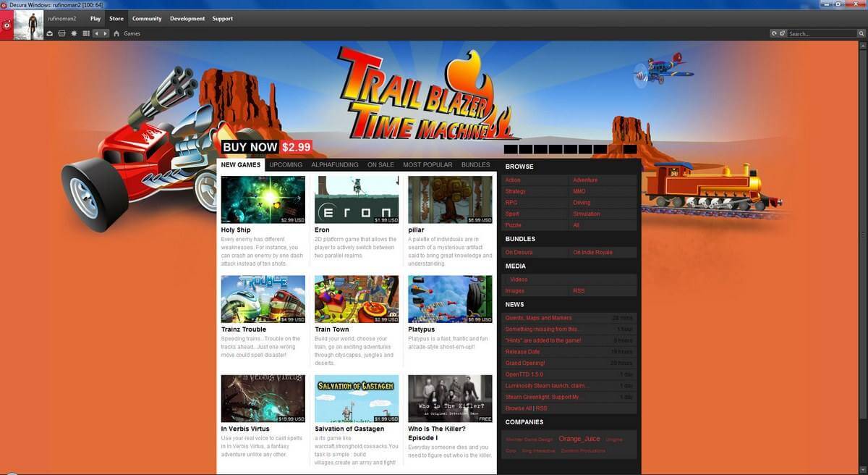Open the Eron game thumbnail
The width and height of the screenshot is (868, 475).
pyautogui.click(x=357, y=199)
